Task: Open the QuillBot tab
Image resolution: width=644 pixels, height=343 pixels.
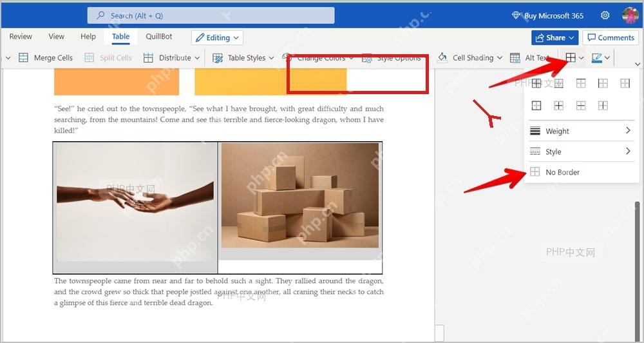Action: [159, 37]
